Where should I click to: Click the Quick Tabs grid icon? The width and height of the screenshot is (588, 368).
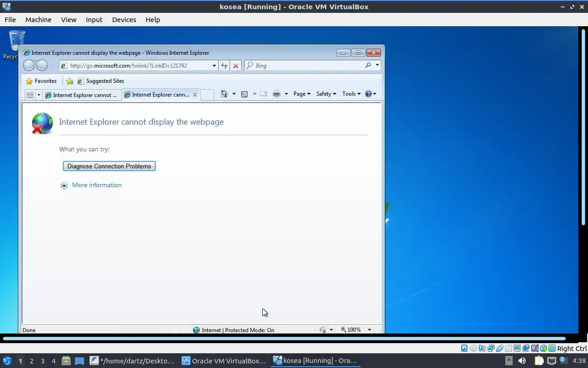click(30, 95)
